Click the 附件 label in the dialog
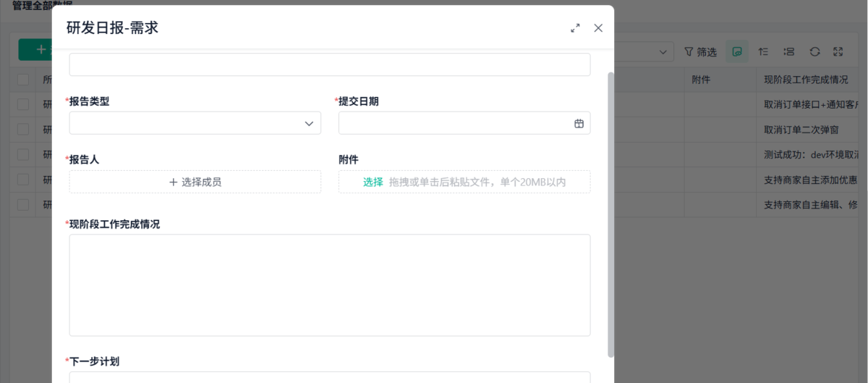The height and width of the screenshot is (383, 868). click(x=349, y=159)
